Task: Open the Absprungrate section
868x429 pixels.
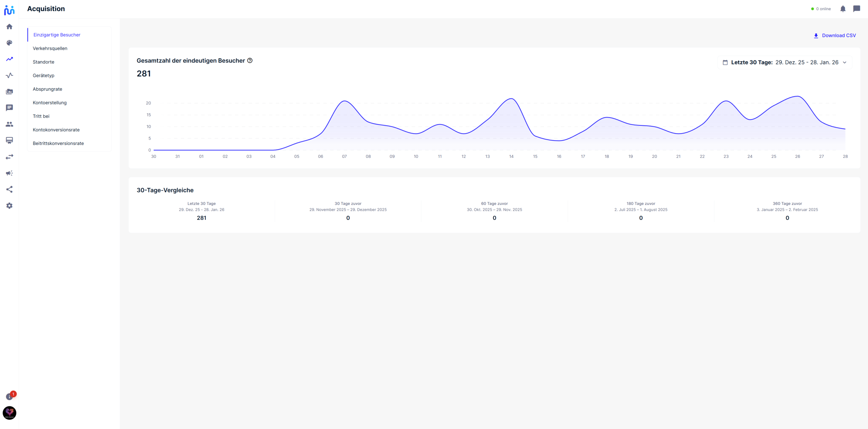Action: pos(47,89)
